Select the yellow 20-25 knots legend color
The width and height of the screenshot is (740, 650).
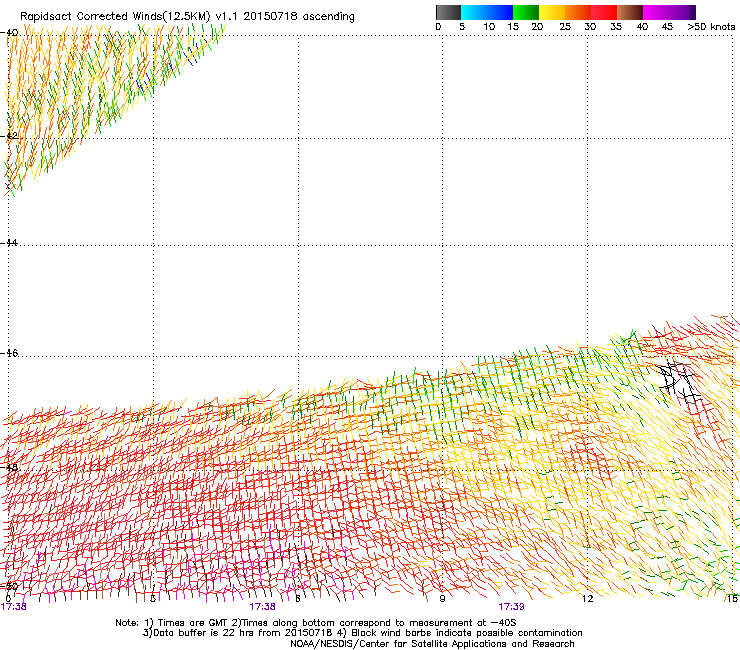[x=552, y=12]
